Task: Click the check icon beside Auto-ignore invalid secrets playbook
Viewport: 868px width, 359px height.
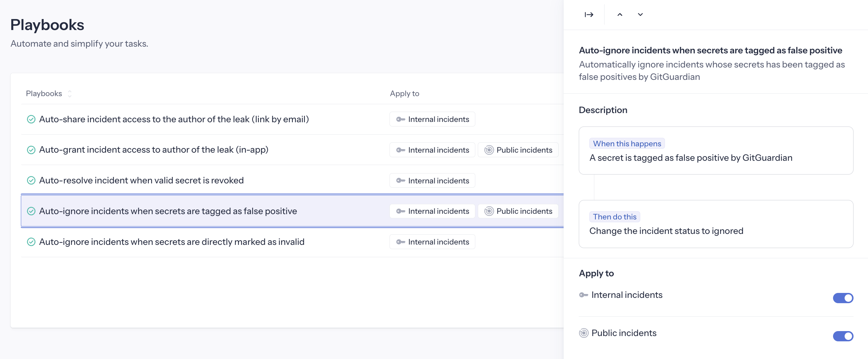Action: [31, 242]
